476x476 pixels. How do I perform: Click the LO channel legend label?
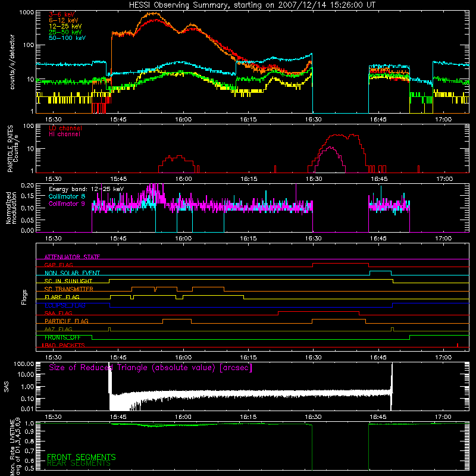click(x=65, y=128)
